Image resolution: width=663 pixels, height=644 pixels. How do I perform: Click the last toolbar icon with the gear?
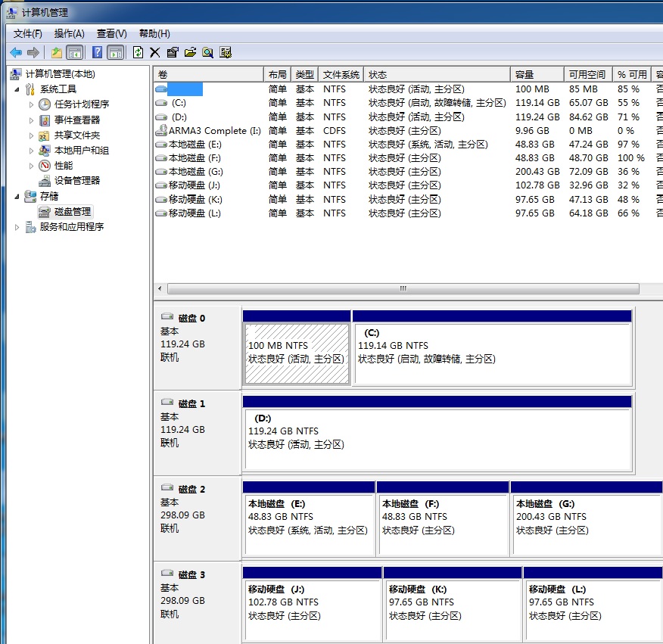click(226, 52)
